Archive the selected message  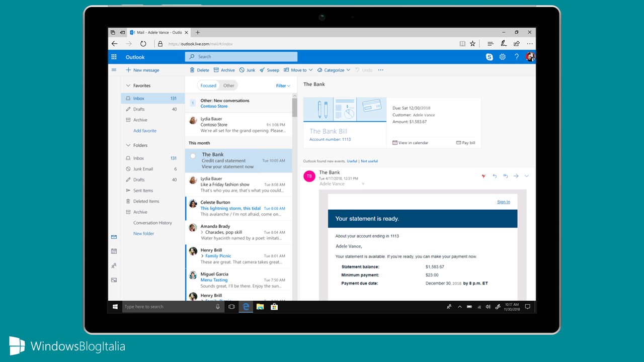click(x=224, y=70)
